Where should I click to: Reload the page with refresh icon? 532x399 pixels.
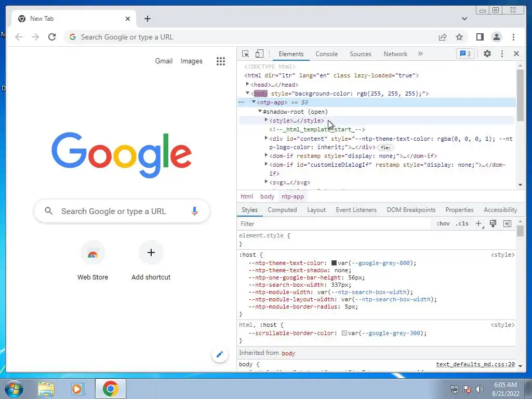[52, 37]
